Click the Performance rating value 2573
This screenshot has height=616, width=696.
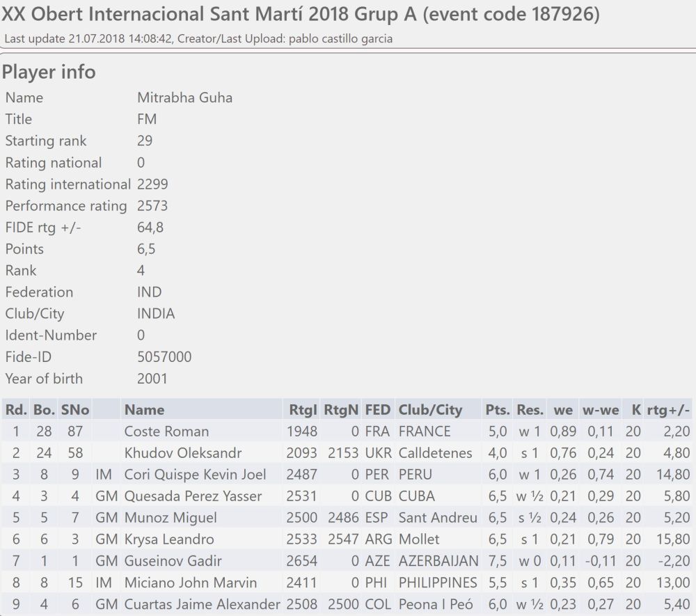coord(152,206)
